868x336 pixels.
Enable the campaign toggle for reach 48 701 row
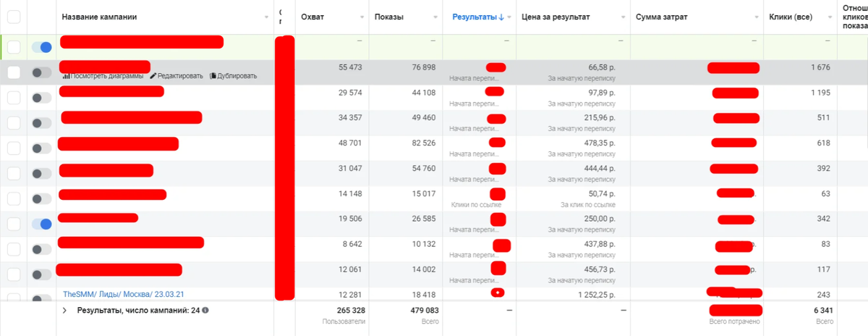click(x=42, y=148)
